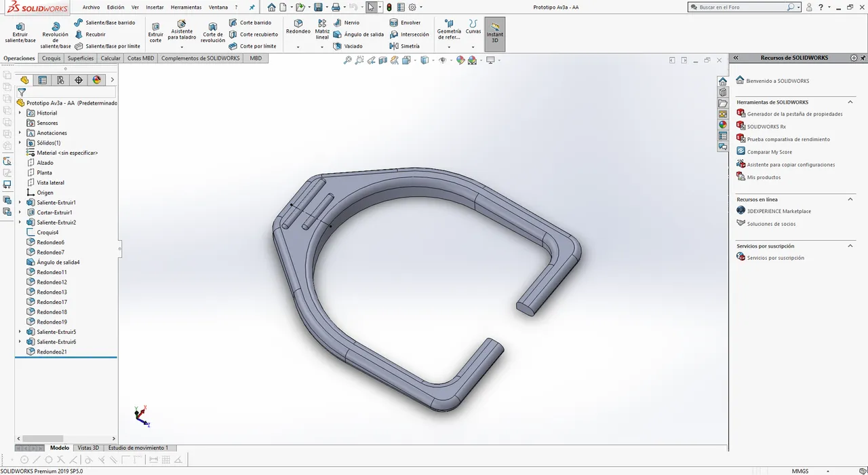Click the Recubrir tool
The image size is (868, 475).
tap(90, 34)
